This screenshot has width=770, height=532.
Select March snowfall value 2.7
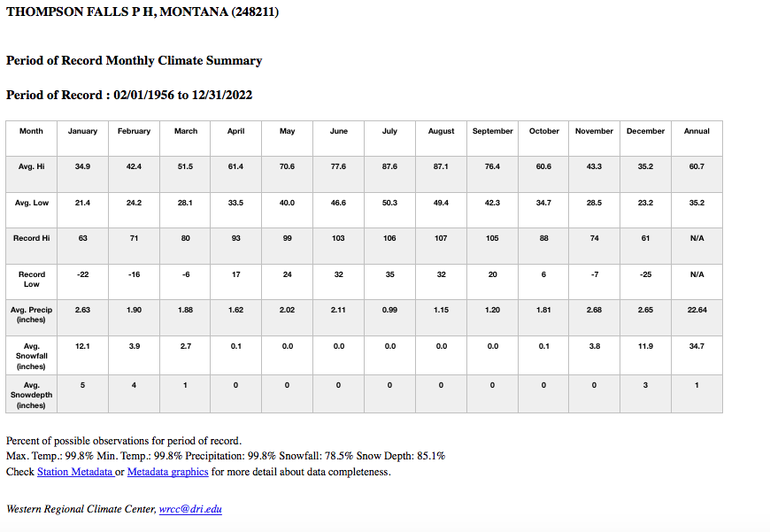186,346
